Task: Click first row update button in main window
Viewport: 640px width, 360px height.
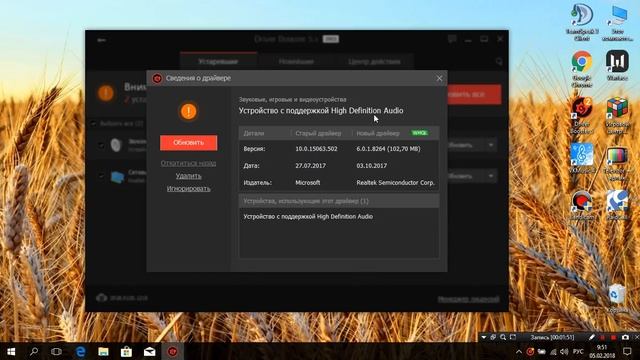Action: tap(466, 145)
